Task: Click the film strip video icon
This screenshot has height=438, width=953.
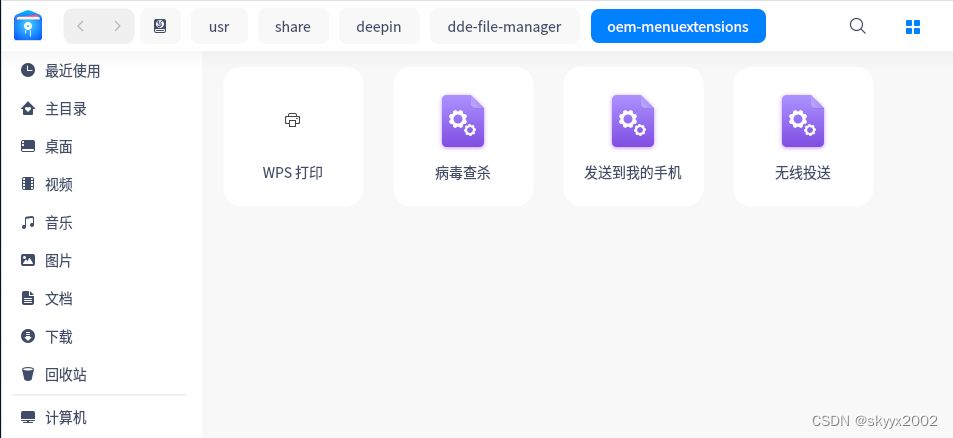Action: coord(28,184)
